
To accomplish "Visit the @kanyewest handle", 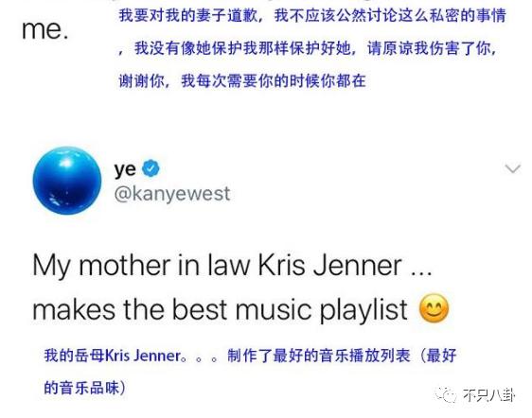I will 172,194.
